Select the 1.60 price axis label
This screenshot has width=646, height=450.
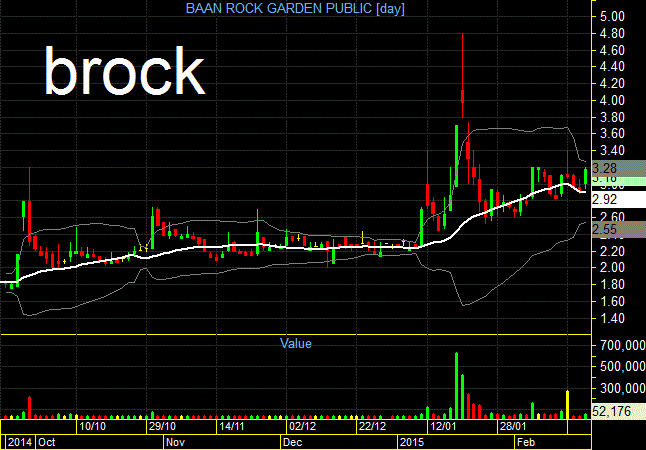pos(613,302)
